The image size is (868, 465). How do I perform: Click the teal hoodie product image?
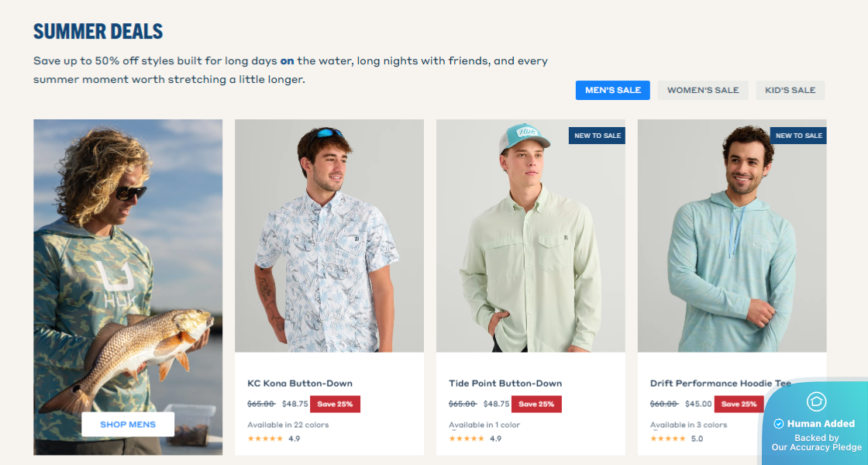click(x=732, y=236)
